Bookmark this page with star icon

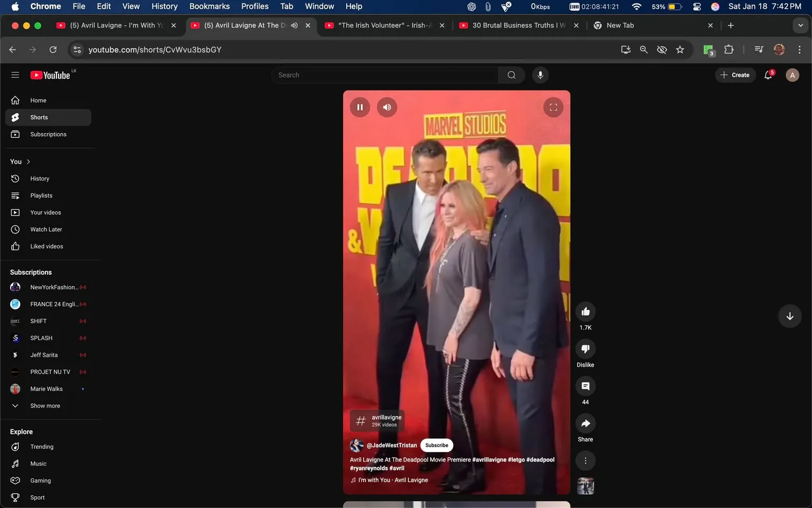click(x=680, y=50)
